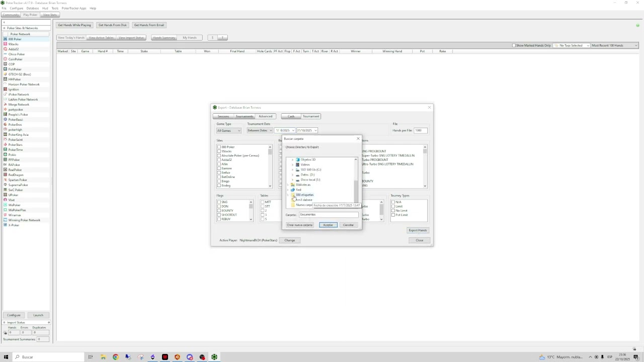
Task: Select the partypoker network icon
Action: click(5, 110)
